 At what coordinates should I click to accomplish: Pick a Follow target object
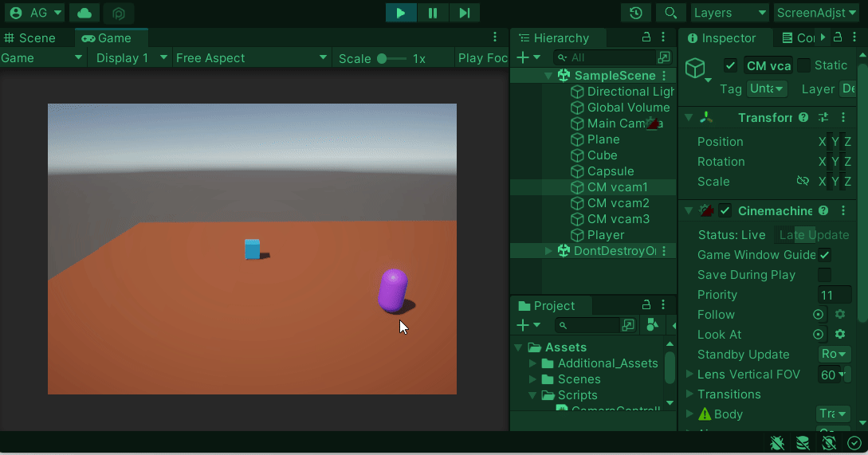coord(818,315)
